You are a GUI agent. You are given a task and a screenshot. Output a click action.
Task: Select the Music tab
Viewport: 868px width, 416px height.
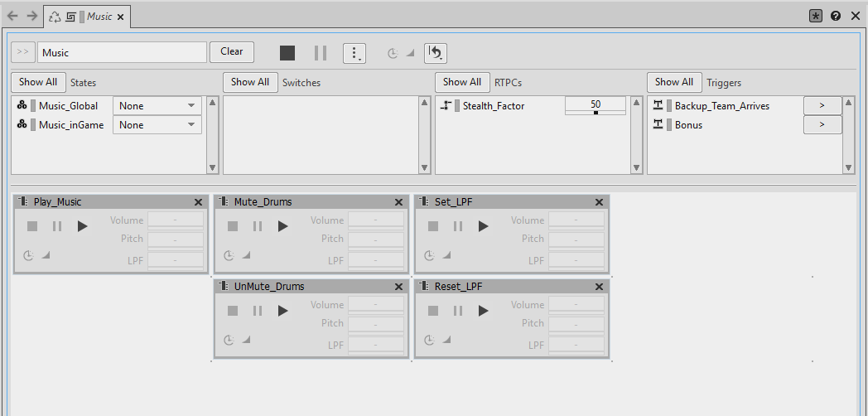(x=99, y=17)
